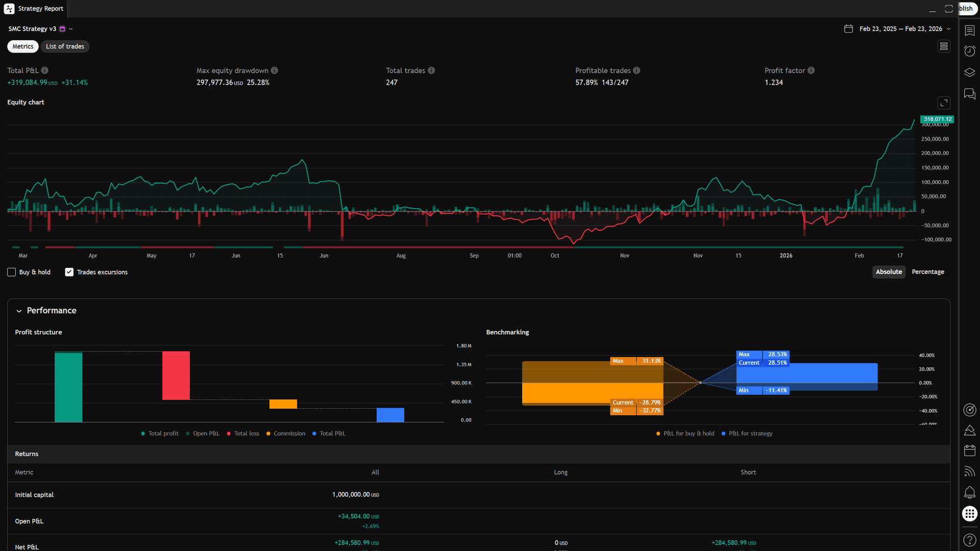Screen dimensions: 980x551
Task: Uncheck the Trades excursions checkbox
Action: 69,272
